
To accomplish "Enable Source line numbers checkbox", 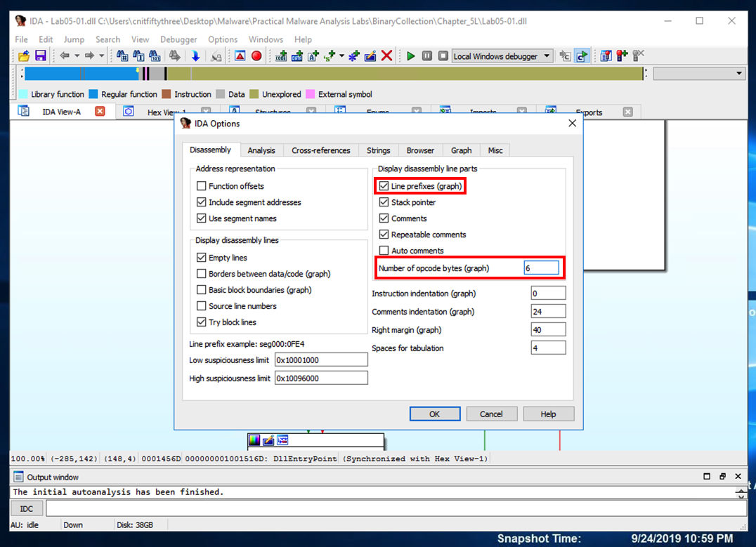I will [x=202, y=306].
